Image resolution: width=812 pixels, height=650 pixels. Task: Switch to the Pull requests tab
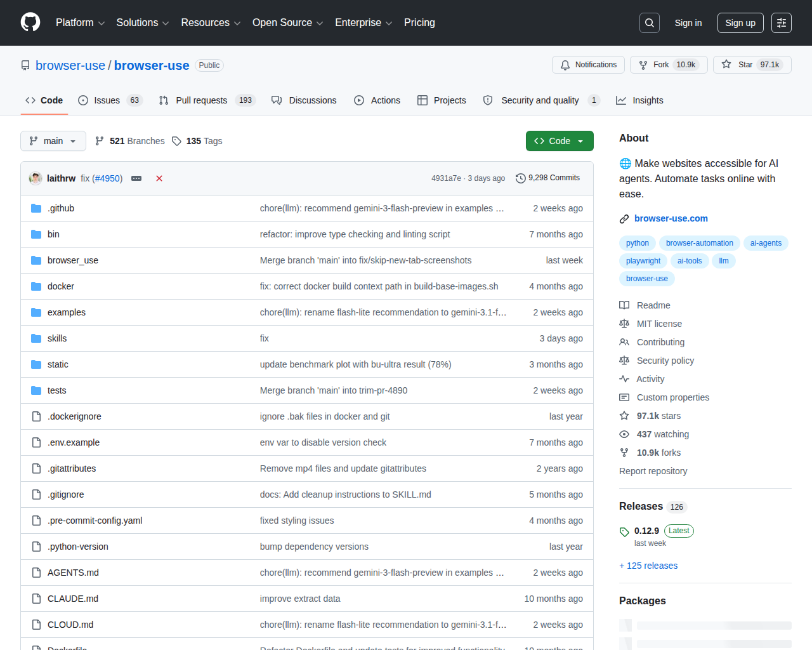207,100
